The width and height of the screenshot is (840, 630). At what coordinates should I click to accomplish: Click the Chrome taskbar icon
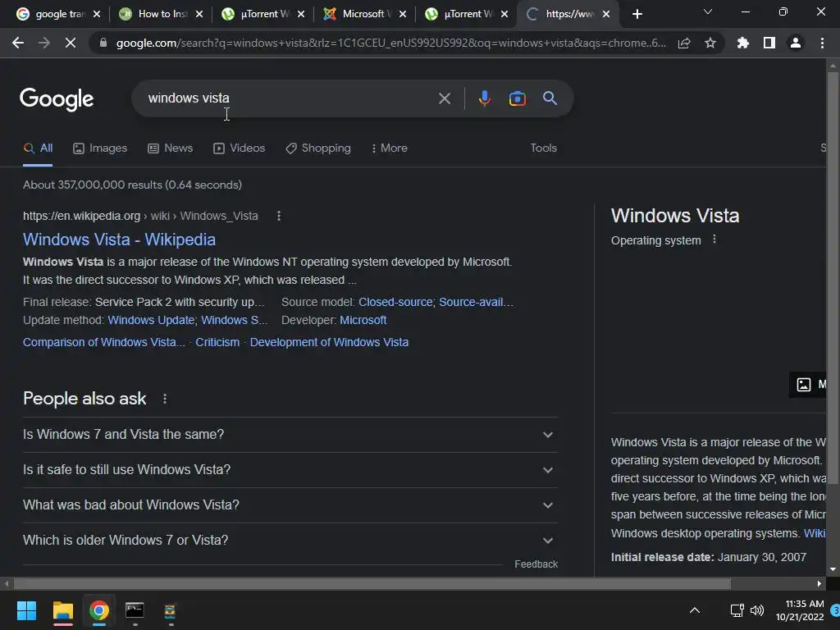click(99, 610)
